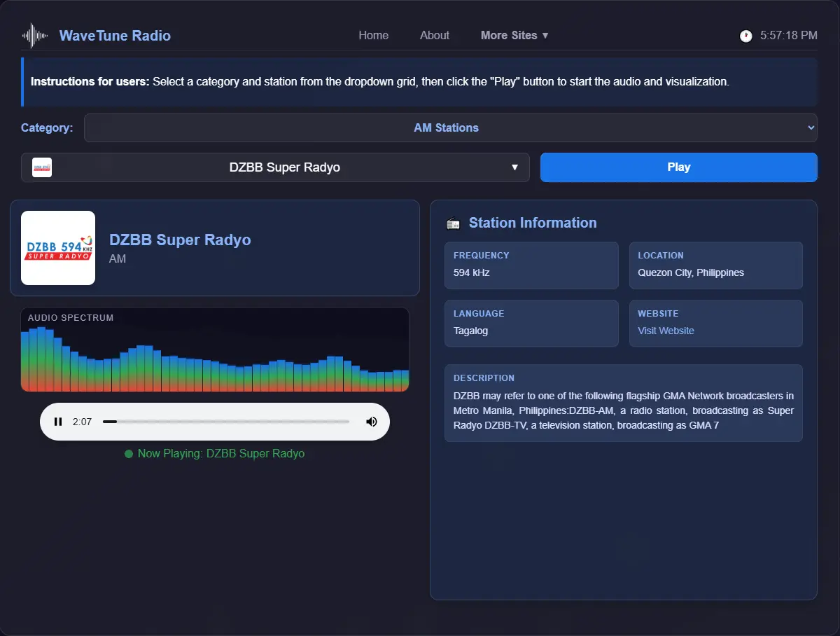Open the Visit Website link
This screenshot has height=636, width=840.
tap(666, 331)
